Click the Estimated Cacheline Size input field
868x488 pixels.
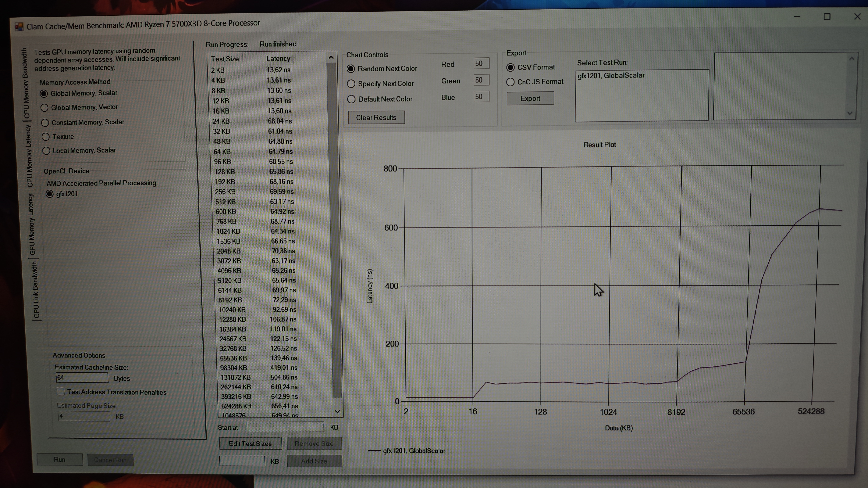point(82,377)
